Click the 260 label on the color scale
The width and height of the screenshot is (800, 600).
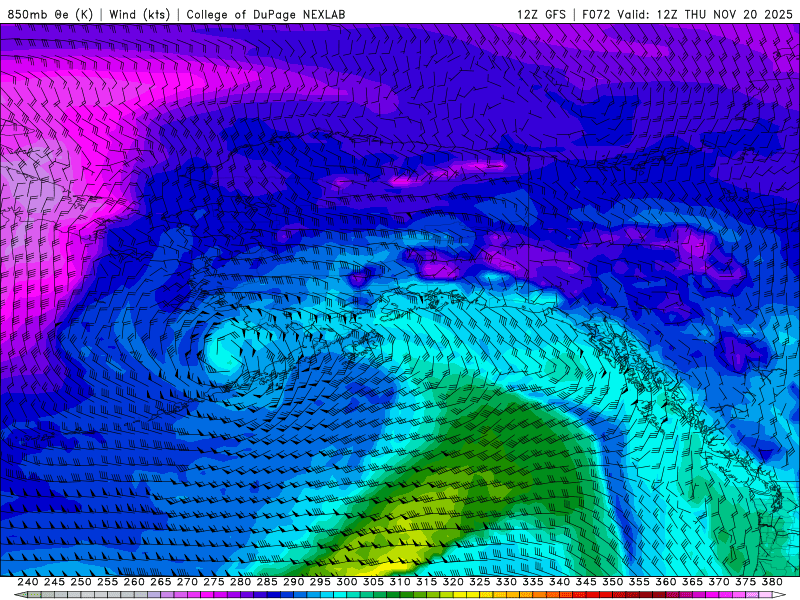click(134, 582)
